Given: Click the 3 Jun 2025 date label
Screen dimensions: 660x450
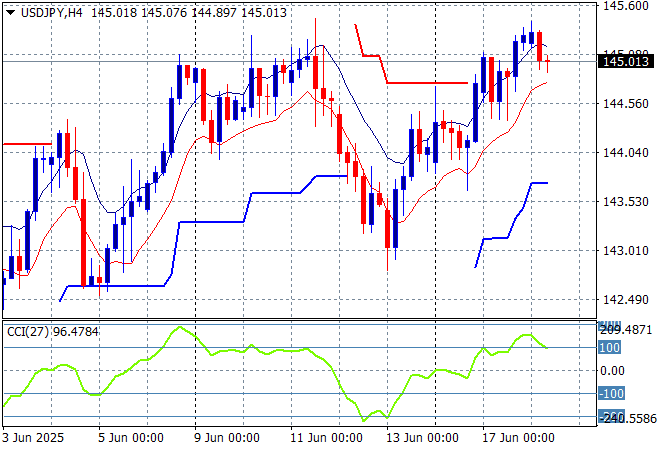Looking at the screenshot, I should pyautogui.click(x=33, y=438).
